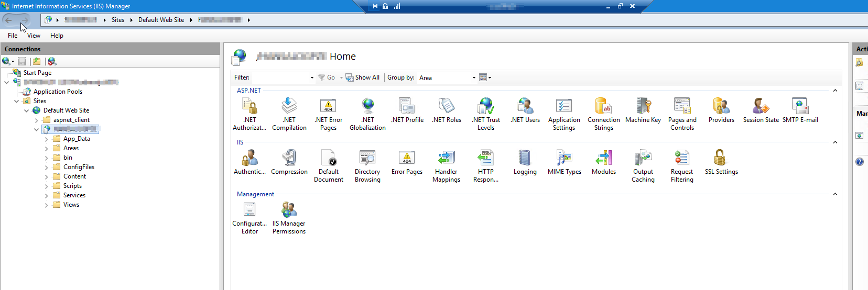The width and height of the screenshot is (868, 290).
Task: Open Directory Browsing feature
Action: [x=367, y=165]
